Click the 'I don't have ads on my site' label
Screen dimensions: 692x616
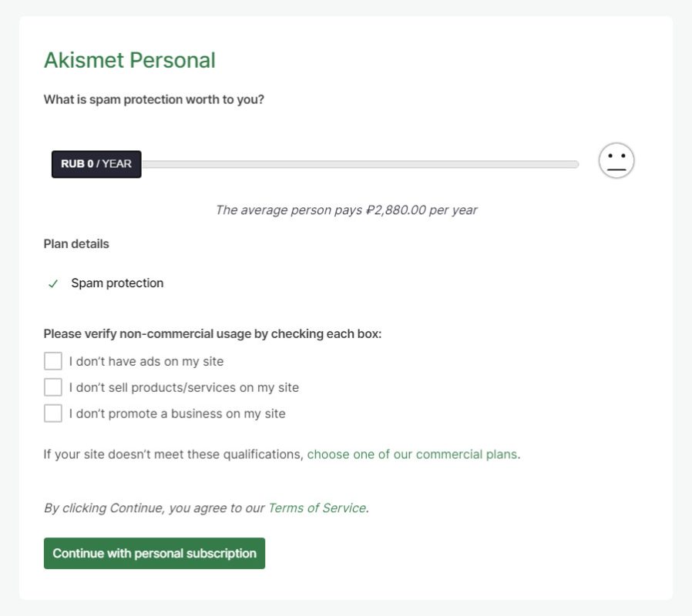(146, 361)
